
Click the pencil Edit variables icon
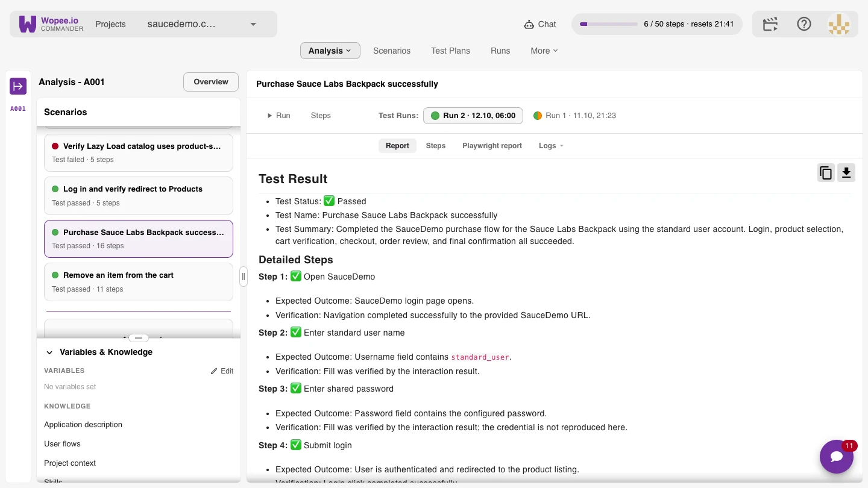tap(222, 371)
